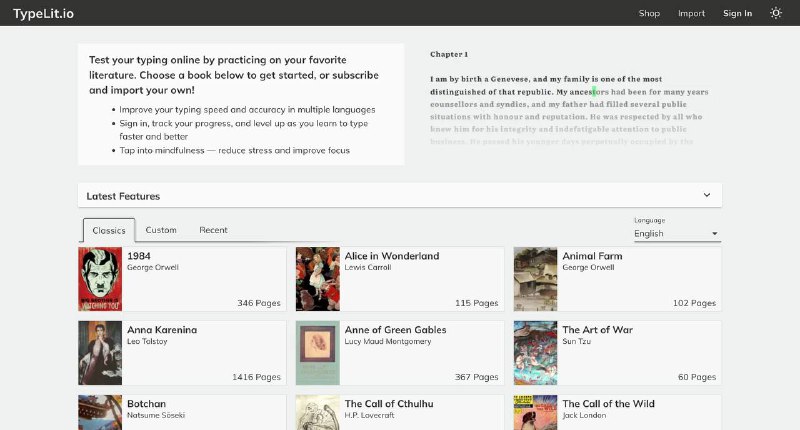
Task: Click author name H.P. Lovecraft
Action: click(369, 415)
